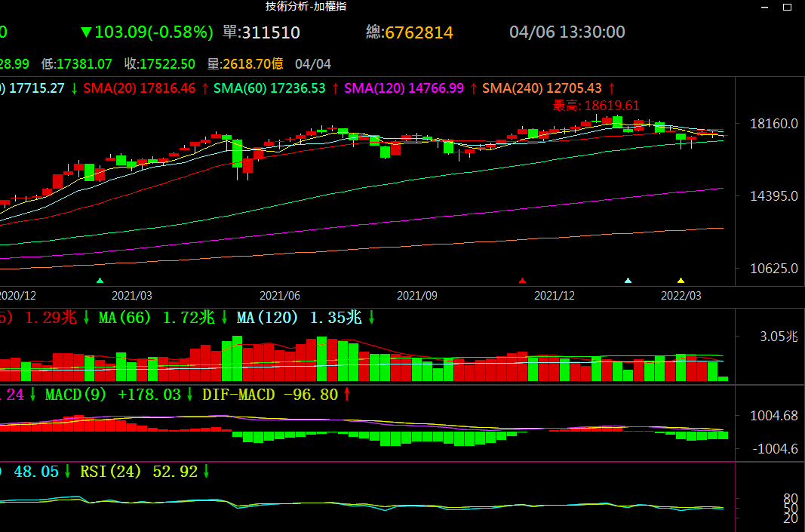The image size is (805, 532).
Task: Click the red up arrow after SMA(240) value
Action: pyautogui.click(x=612, y=88)
